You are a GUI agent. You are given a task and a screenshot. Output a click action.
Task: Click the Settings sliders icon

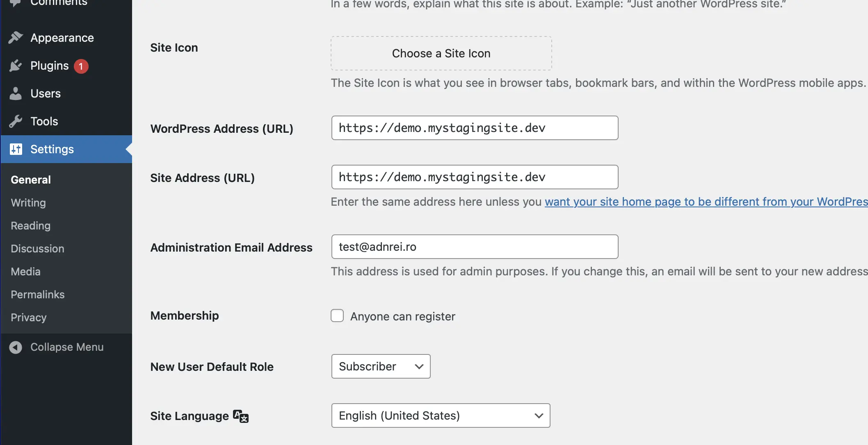tap(16, 149)
